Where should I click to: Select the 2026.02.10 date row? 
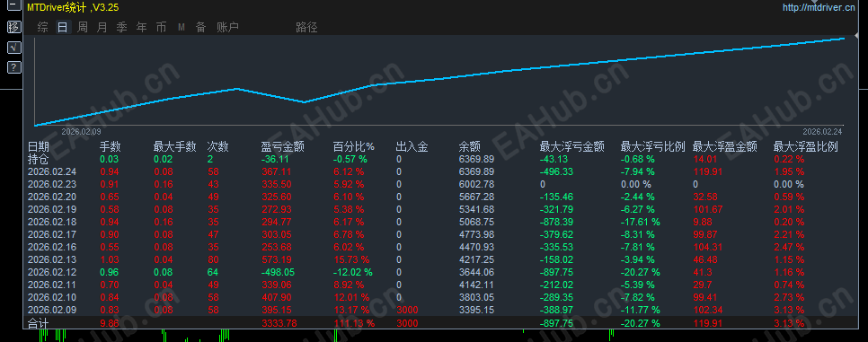pyautogui.click(x=52, y=297)
